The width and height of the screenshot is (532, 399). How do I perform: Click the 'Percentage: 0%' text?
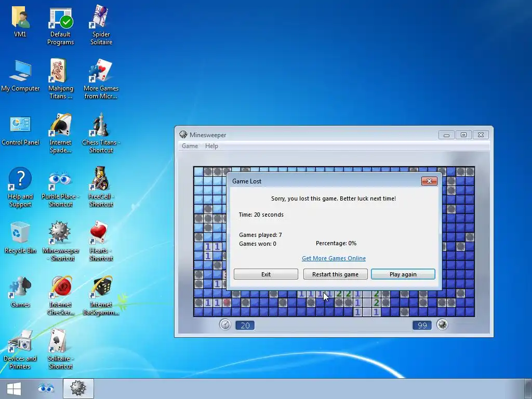click(336, 243)
